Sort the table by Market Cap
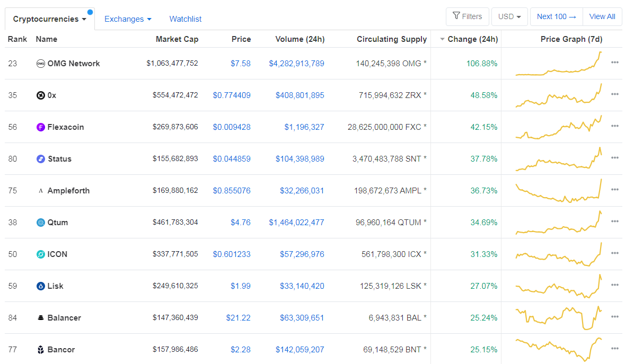 click(x=177, y=39)
